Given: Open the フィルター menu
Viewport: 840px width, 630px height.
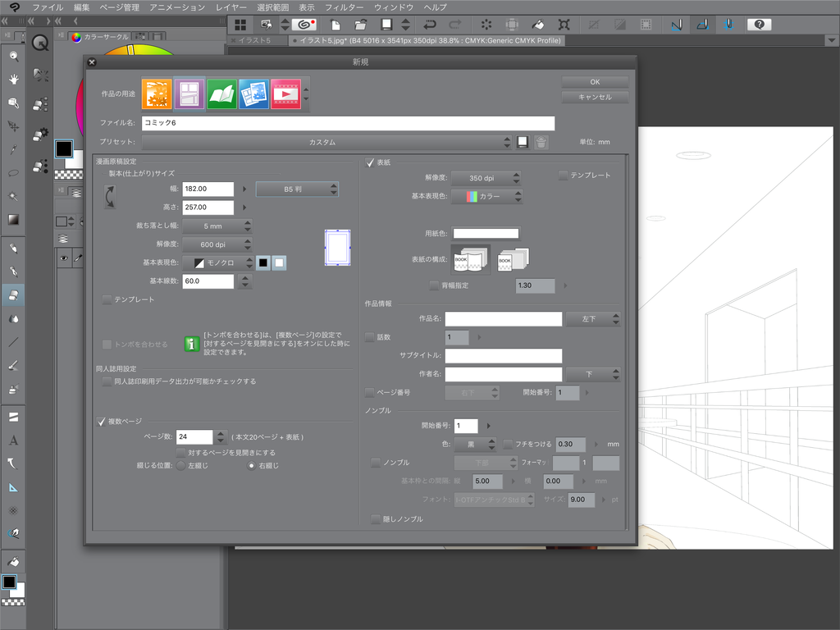Looking at the screenshot, I should (344, 7).
